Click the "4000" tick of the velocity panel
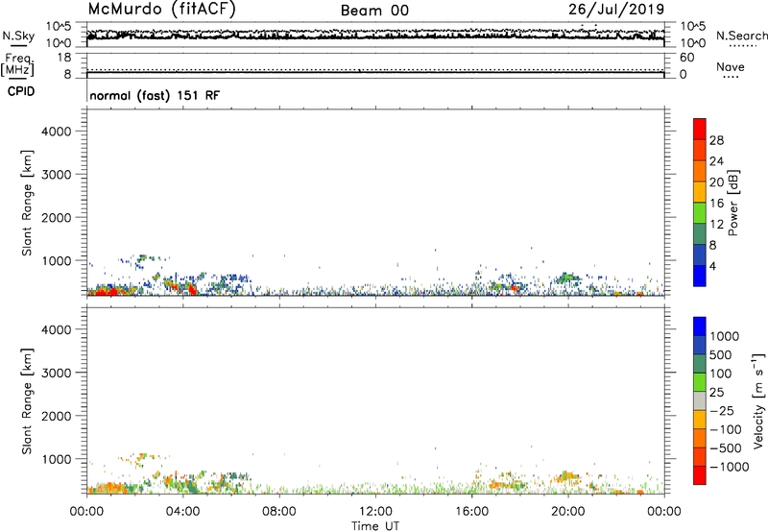 [56, 329]
